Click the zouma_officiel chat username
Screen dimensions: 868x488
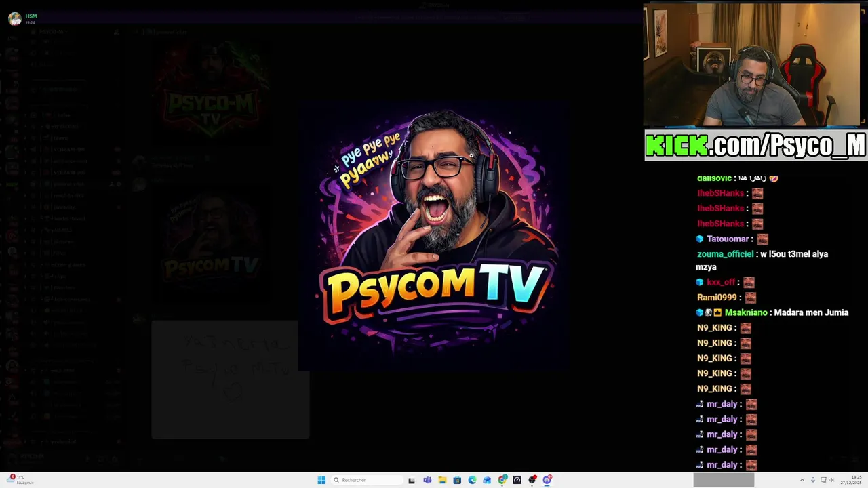[725, 254]
